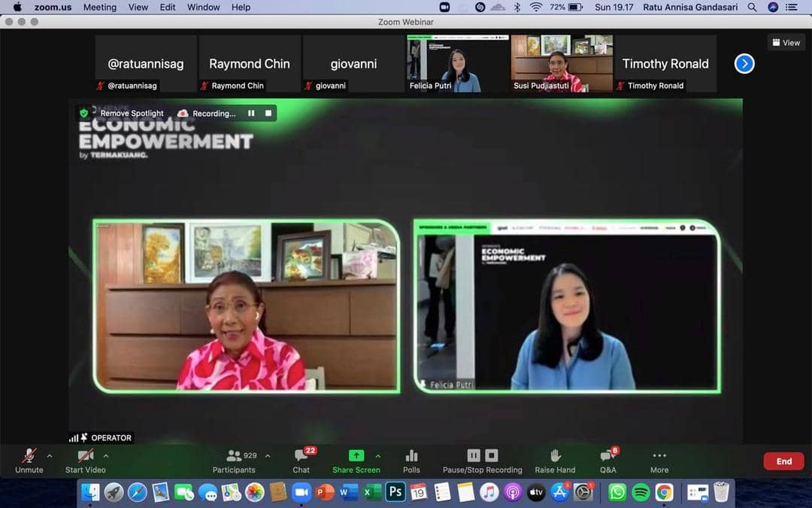Viewport: 812px width, 508px height.
Task: Expand audio options arrow beside Unmute
Action: tap(50, 455)
